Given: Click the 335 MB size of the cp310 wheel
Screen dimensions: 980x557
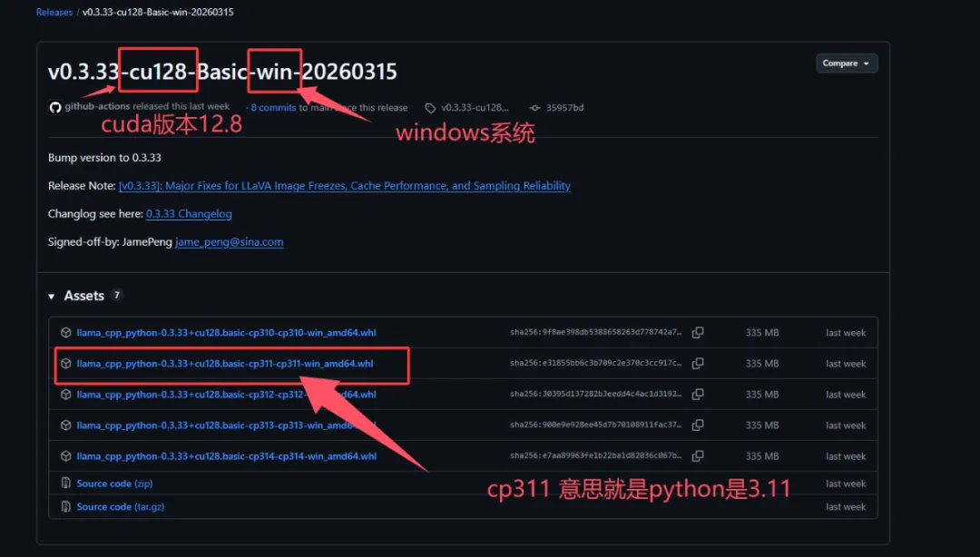Looking at the screenshot, I should [x=762, y=333].
